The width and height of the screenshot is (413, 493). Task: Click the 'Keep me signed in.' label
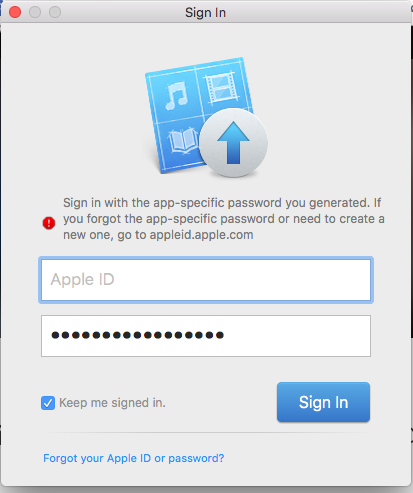click(112, 403)
